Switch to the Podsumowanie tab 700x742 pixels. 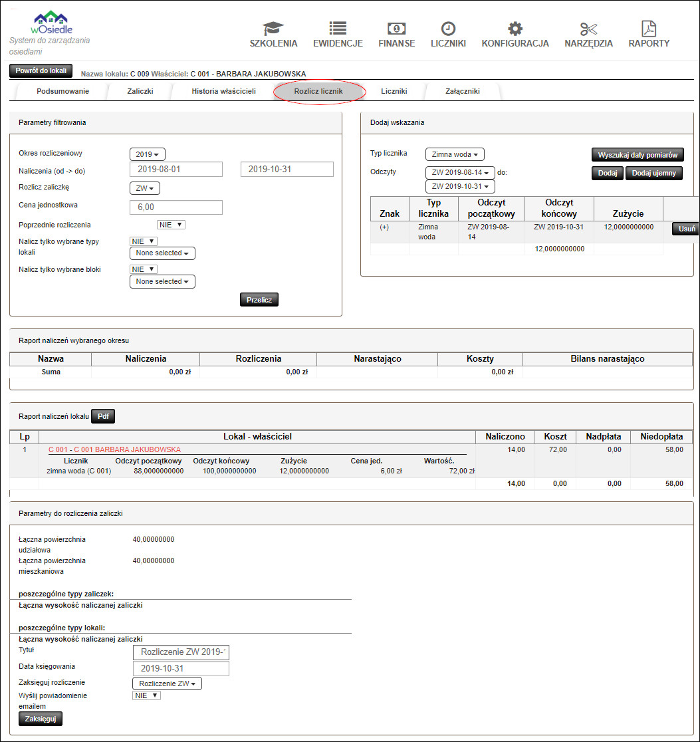point(63,91)
